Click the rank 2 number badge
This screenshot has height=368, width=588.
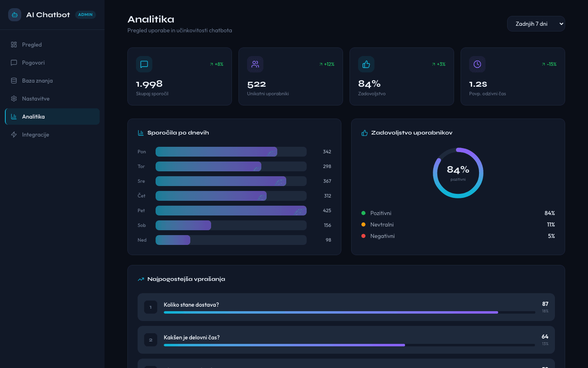151,340
